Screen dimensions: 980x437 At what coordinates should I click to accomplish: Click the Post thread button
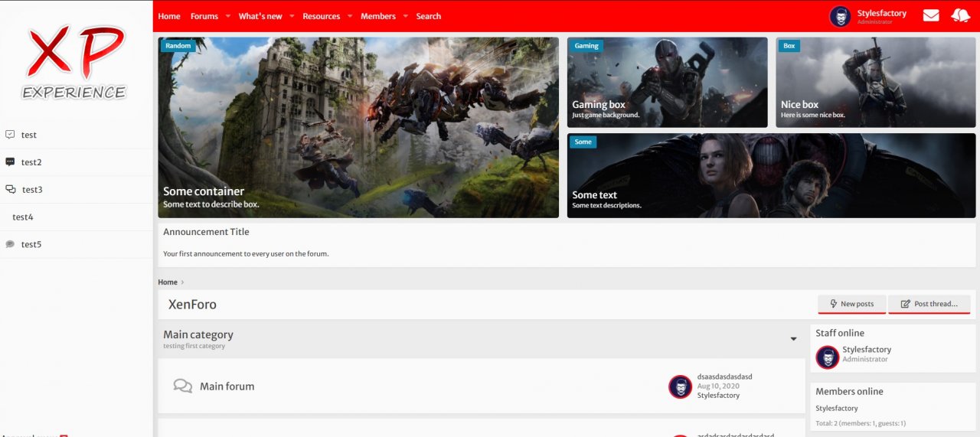pyautogui.click(x=929, y=304)
